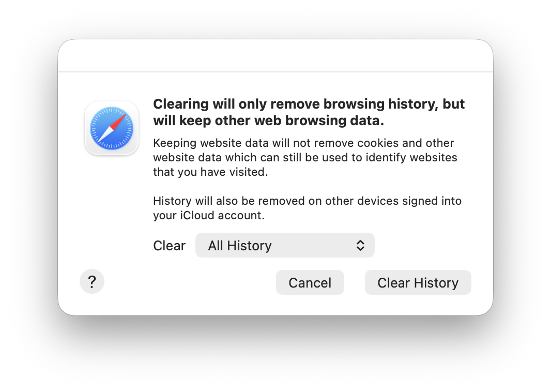The width and height of the screenshot is (551, 392).
Task: Open the All History time range popup
Action: pos(285,245)
